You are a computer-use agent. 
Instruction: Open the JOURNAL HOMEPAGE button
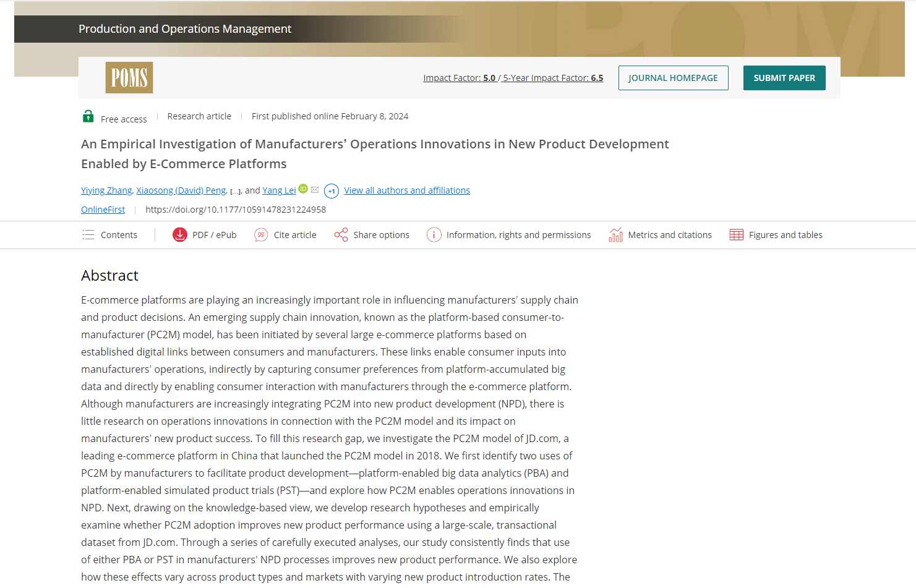673,78
